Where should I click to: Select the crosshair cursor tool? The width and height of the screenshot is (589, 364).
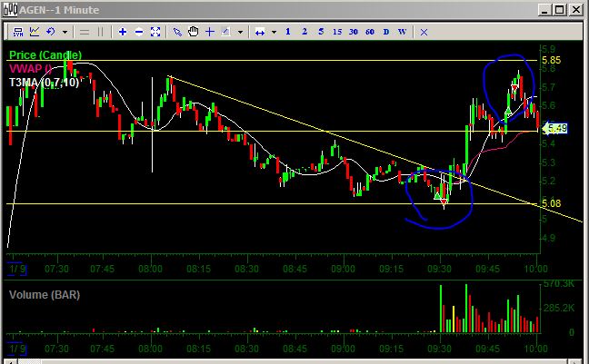(x=210, y=33)
